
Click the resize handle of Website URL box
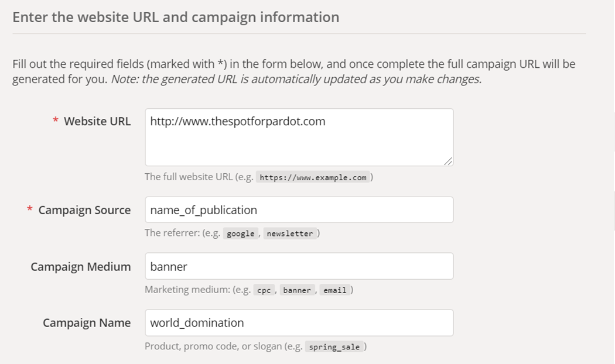448,161
